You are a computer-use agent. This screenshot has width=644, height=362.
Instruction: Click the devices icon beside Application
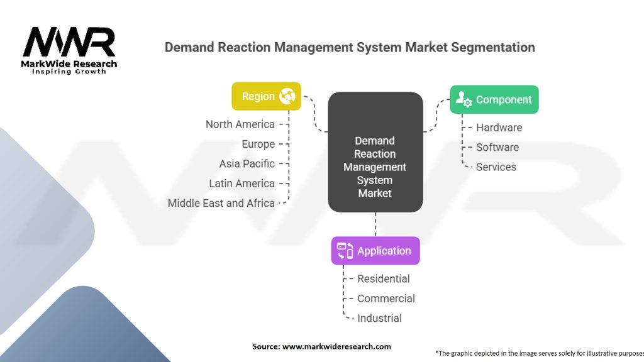pyautogui.click(x=345, y=251)
